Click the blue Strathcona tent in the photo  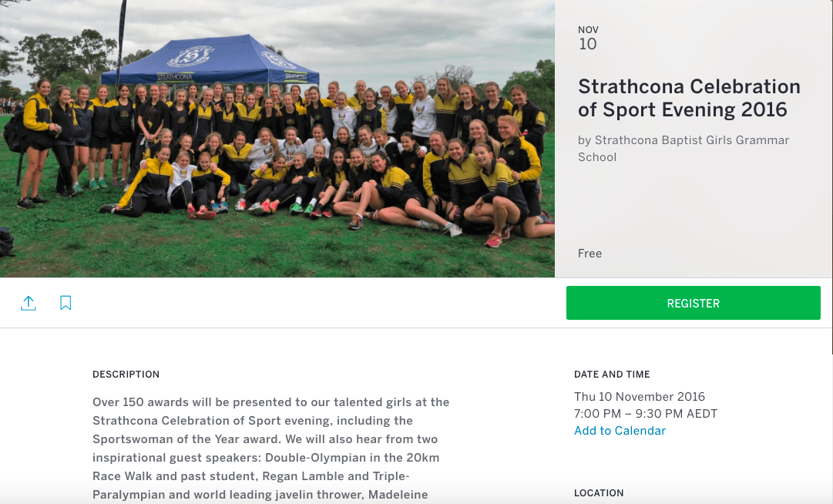[x=210, y=60]
